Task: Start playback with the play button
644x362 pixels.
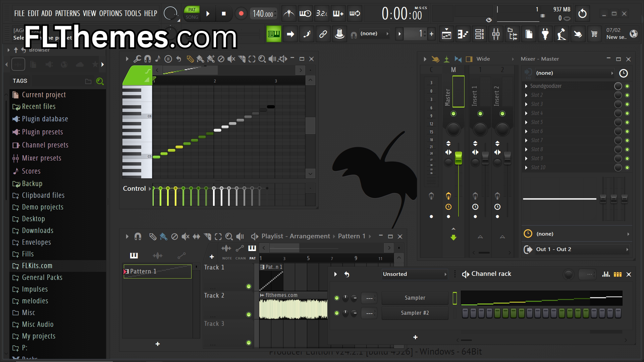Action: [208, 13]
